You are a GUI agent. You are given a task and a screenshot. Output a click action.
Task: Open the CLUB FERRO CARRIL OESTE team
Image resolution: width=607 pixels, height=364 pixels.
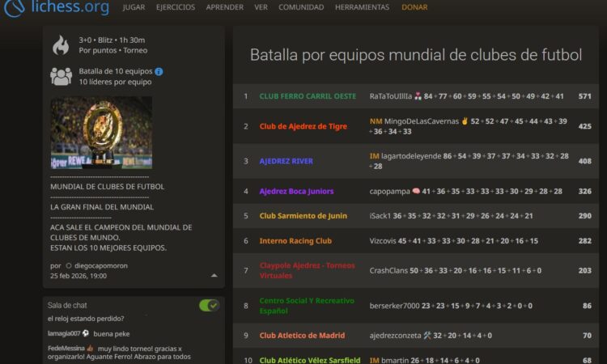click(x=308, y=96)
